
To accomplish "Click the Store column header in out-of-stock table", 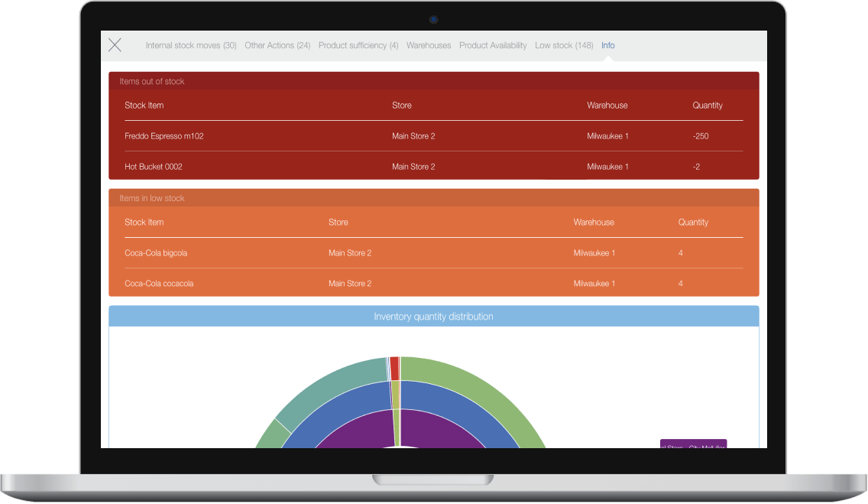I will pos(401,106).
